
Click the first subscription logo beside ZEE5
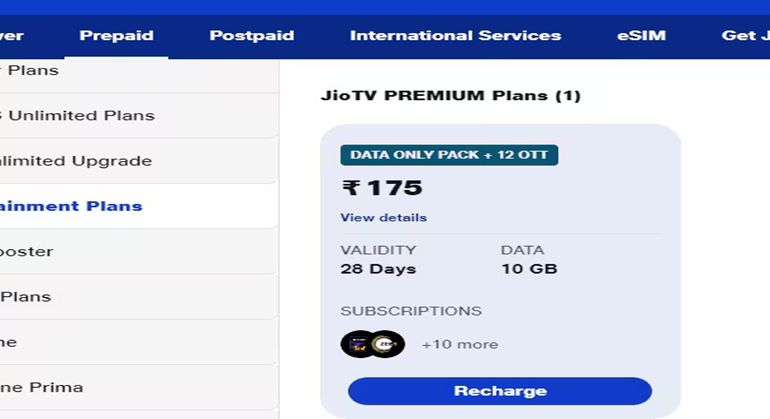(x=357, y=344)
